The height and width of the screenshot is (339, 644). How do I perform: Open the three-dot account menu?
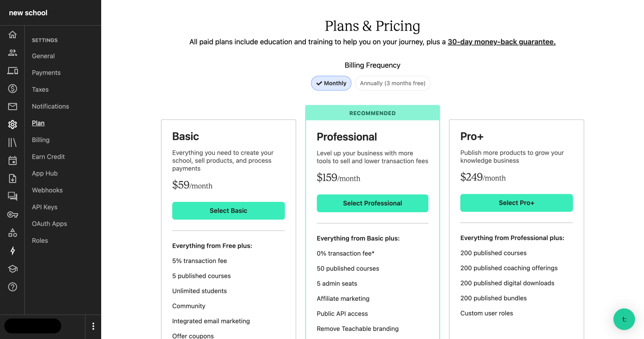click(93, 326)
